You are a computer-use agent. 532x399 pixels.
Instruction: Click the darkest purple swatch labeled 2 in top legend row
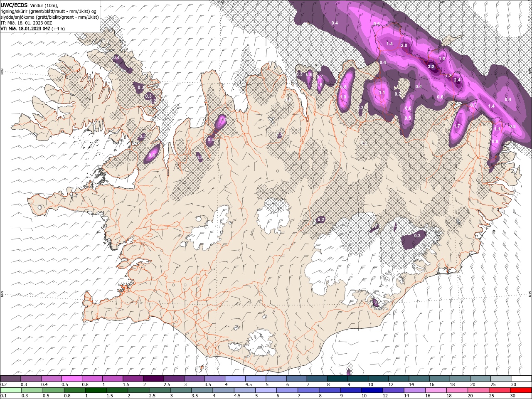(x=153, y=379)
